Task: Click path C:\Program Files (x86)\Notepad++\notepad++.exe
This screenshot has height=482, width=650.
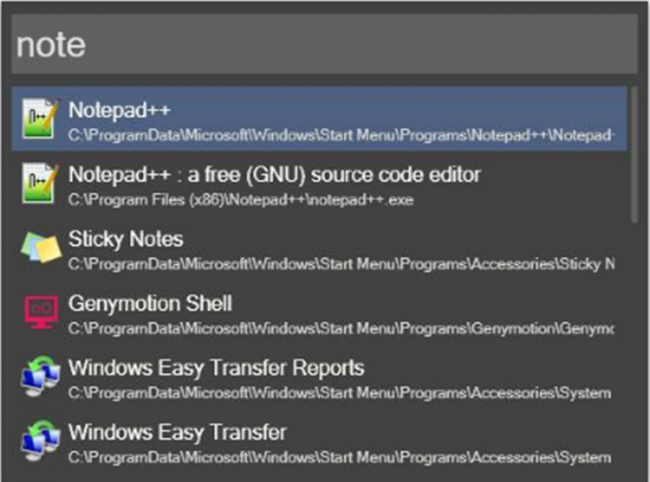Action: pyautogui.click(x=241, y=200)
